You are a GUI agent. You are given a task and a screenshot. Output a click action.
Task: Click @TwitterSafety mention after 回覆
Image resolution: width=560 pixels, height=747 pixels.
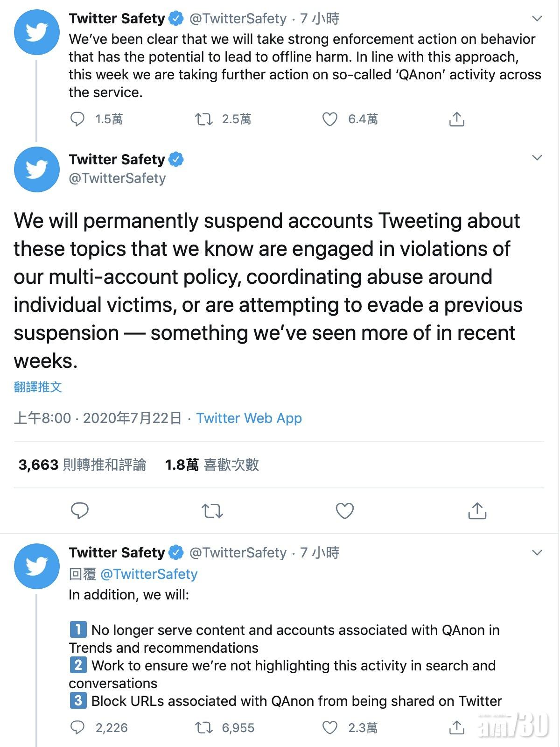click(x=149, y=574)
